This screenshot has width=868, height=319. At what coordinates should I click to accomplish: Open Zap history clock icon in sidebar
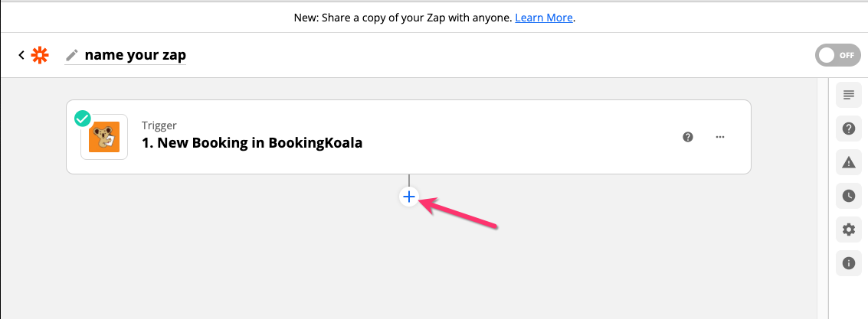tap(848, 196)
